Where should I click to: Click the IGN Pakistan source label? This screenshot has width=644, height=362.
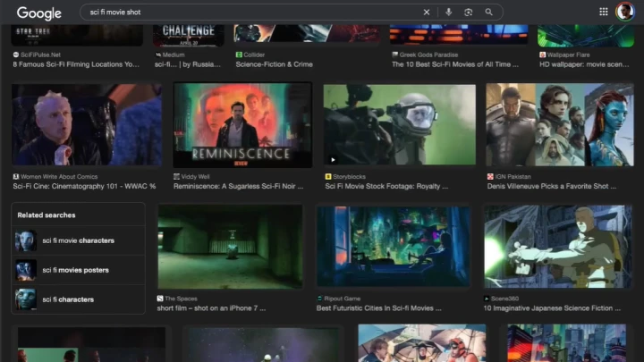pos(509,176)
